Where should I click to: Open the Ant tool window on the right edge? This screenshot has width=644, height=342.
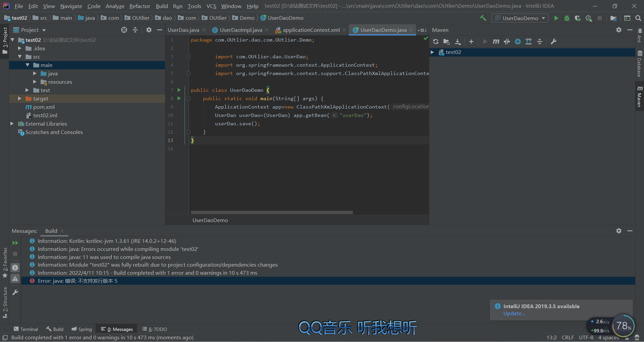(640, 36)
